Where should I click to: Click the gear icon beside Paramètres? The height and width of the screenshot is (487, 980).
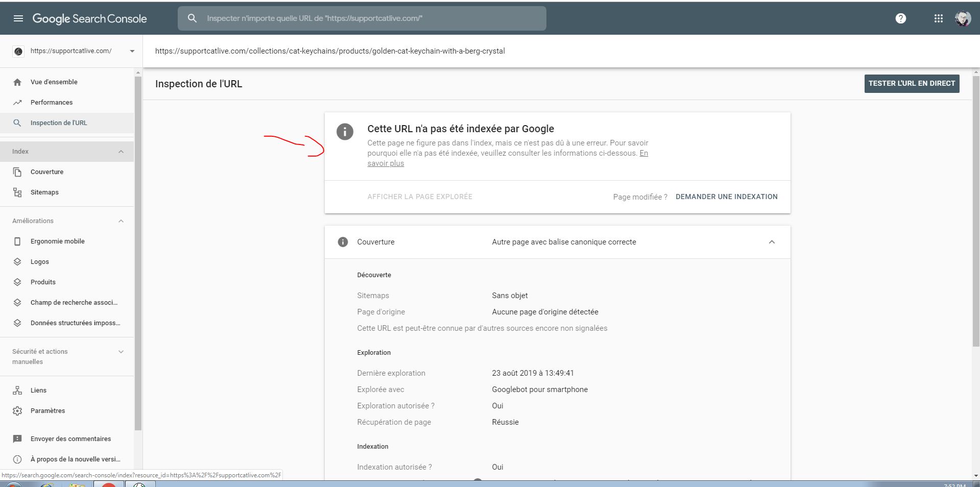tap(17, 411)
